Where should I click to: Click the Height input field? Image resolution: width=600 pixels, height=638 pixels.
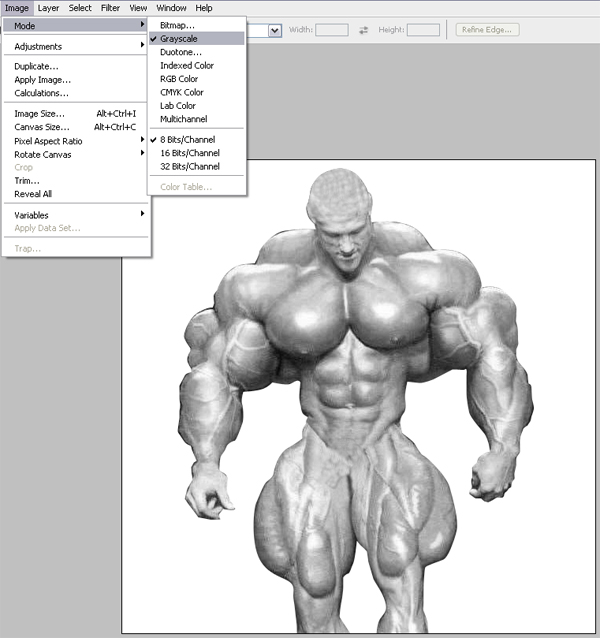pos(423,30)
